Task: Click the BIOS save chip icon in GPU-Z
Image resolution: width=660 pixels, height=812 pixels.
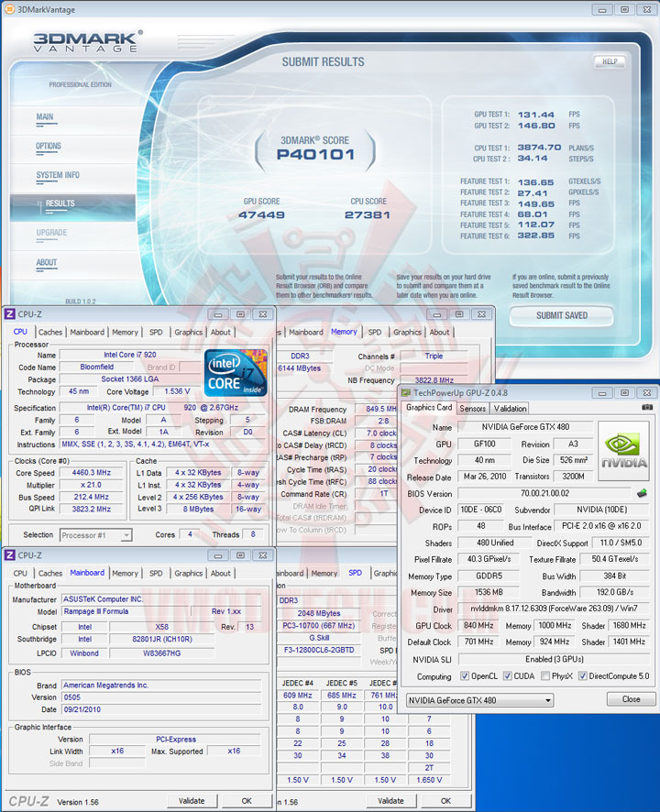Action: (x=642, y=493)
